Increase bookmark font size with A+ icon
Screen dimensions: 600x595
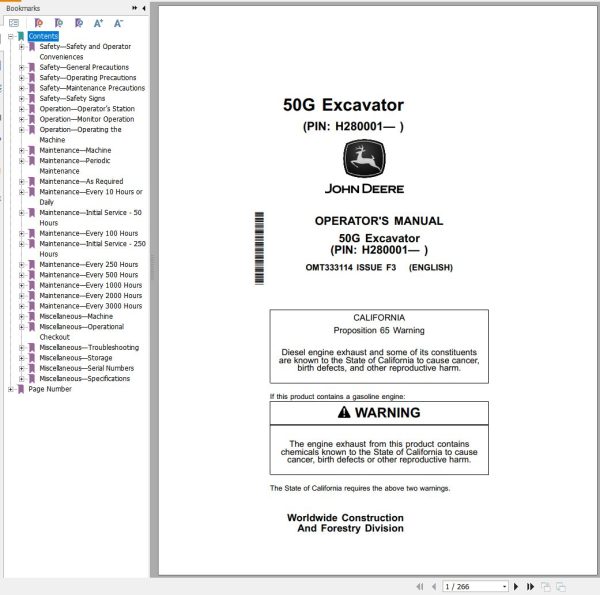98,23
